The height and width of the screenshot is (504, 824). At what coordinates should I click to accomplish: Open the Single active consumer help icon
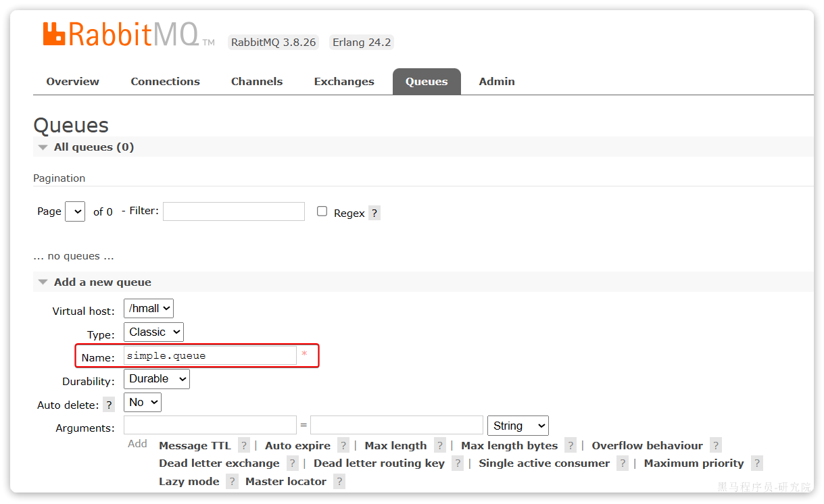(622, 463)
